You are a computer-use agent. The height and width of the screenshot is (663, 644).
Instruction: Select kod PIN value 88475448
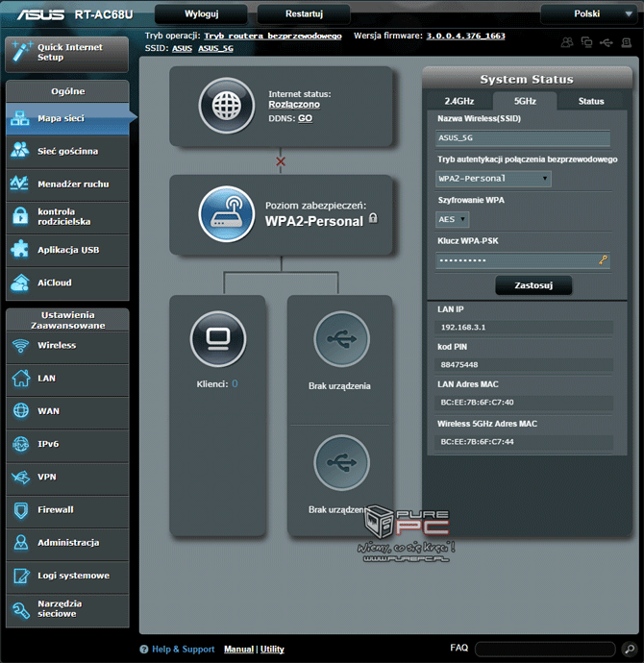point(459,364)
